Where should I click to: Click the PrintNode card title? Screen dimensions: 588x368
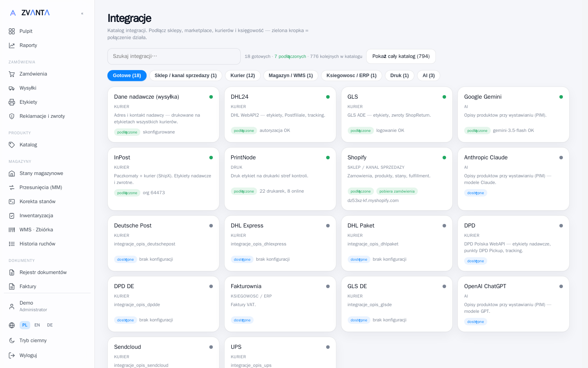click(x=243, y=157)
